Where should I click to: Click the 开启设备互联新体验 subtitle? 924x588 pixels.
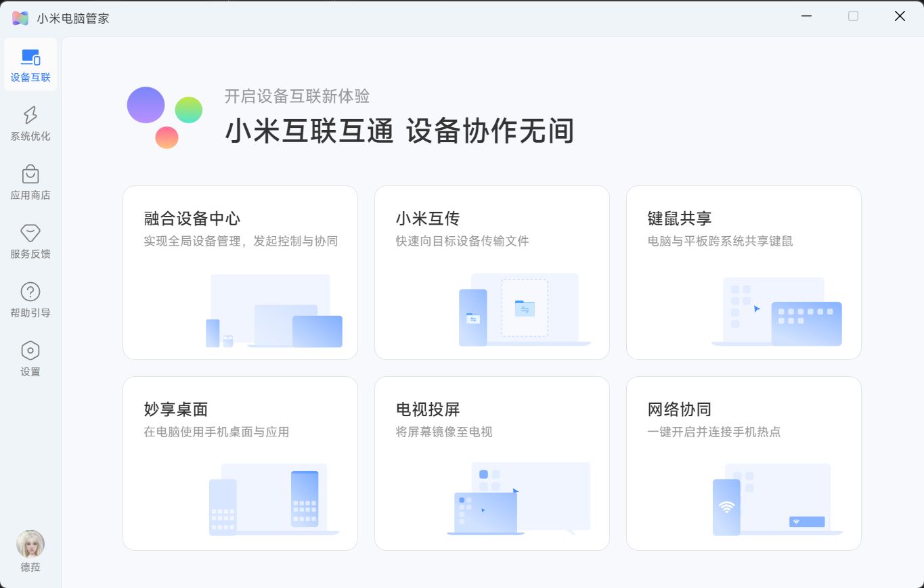click(x=297, y=96)
